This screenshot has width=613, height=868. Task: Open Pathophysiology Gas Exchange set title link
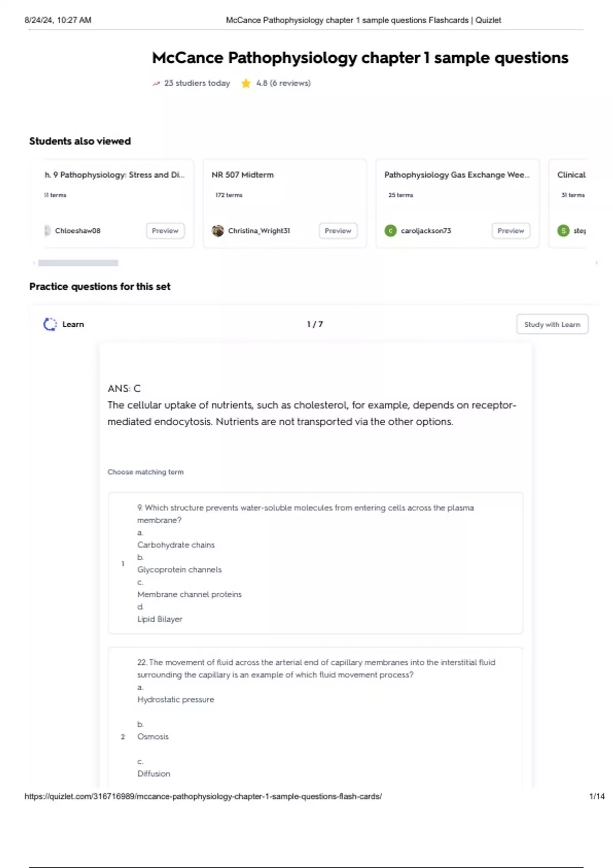(457, 175)
